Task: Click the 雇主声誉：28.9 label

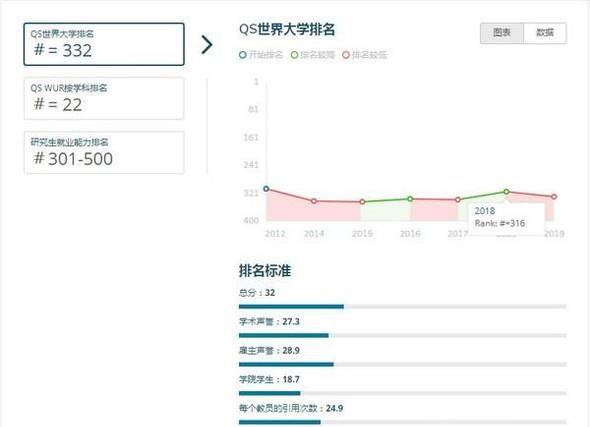Action: click(269, 351)
